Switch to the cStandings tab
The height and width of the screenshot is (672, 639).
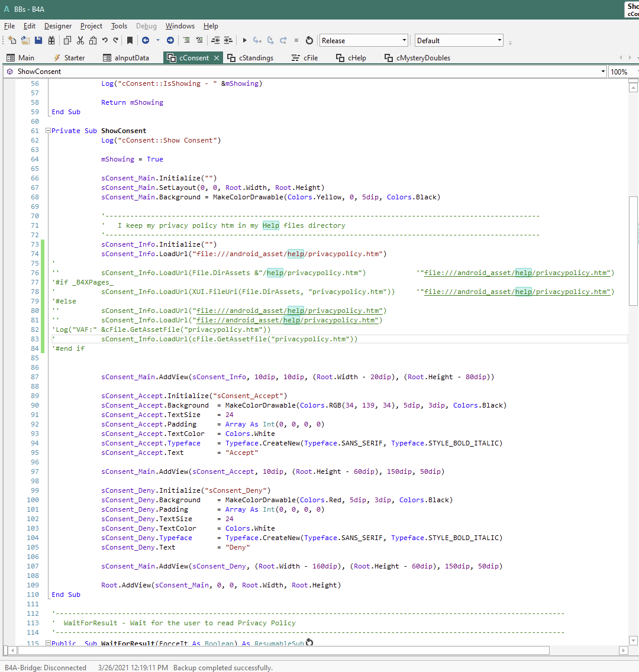point(256,58)
